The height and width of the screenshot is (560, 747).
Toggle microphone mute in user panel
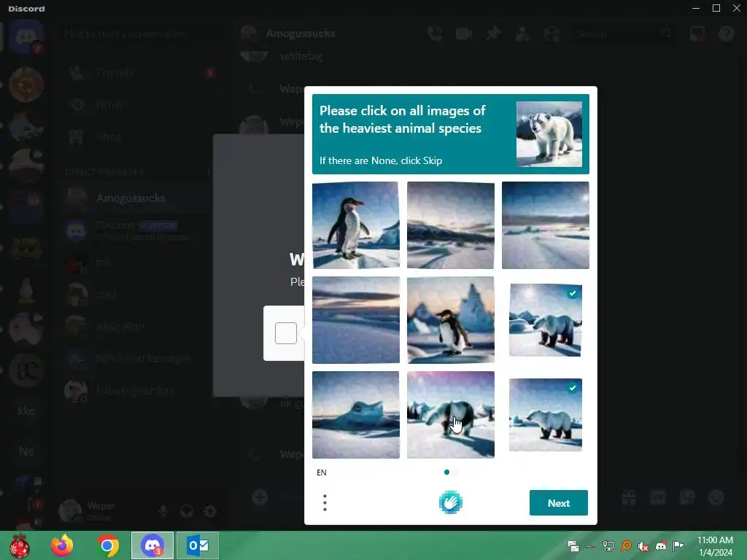(163, 511)
